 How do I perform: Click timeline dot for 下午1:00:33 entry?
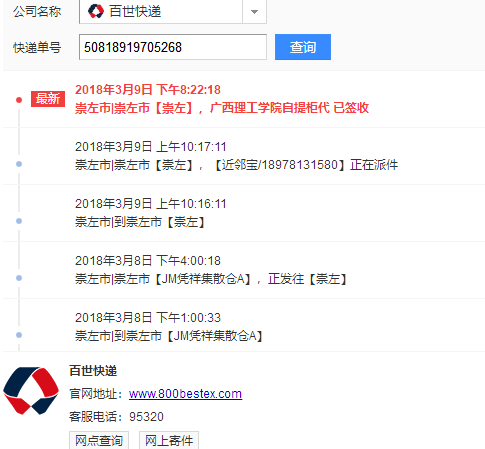click(19, 335)
